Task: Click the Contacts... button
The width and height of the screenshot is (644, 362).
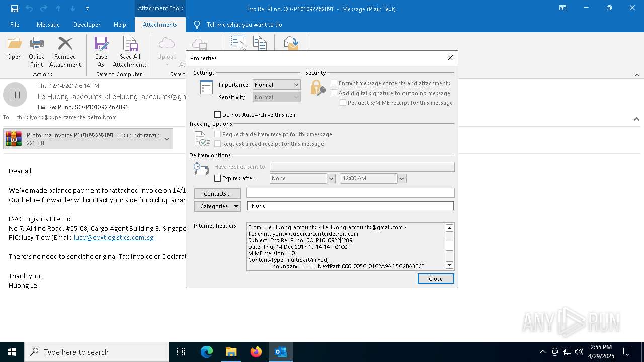Action: [217, 194]
